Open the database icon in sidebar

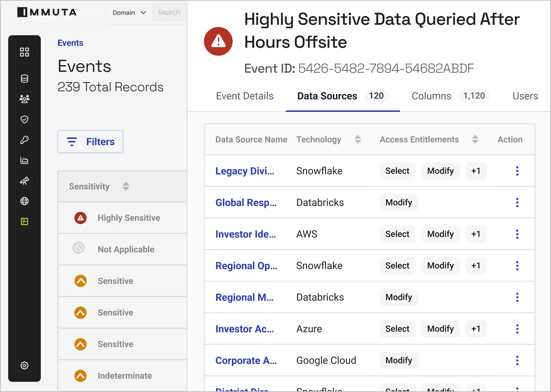pyautogui.click(x=24, y=79)
